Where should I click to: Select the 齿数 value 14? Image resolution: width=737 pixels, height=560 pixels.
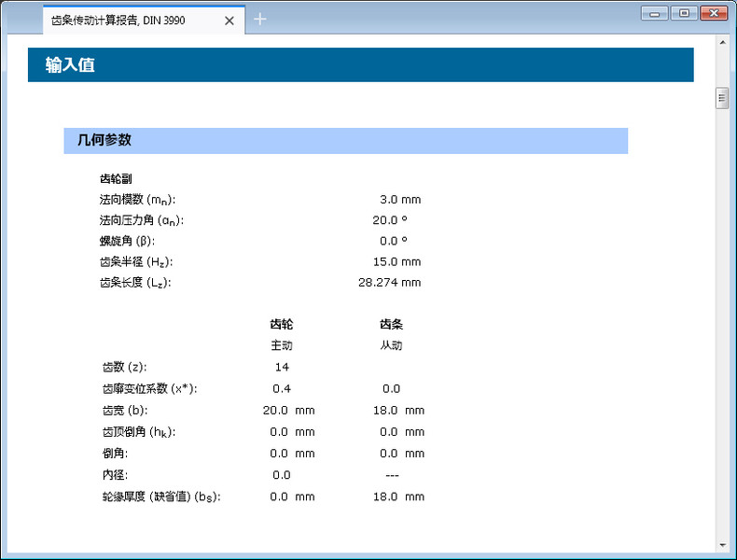[x=281, y=367]
